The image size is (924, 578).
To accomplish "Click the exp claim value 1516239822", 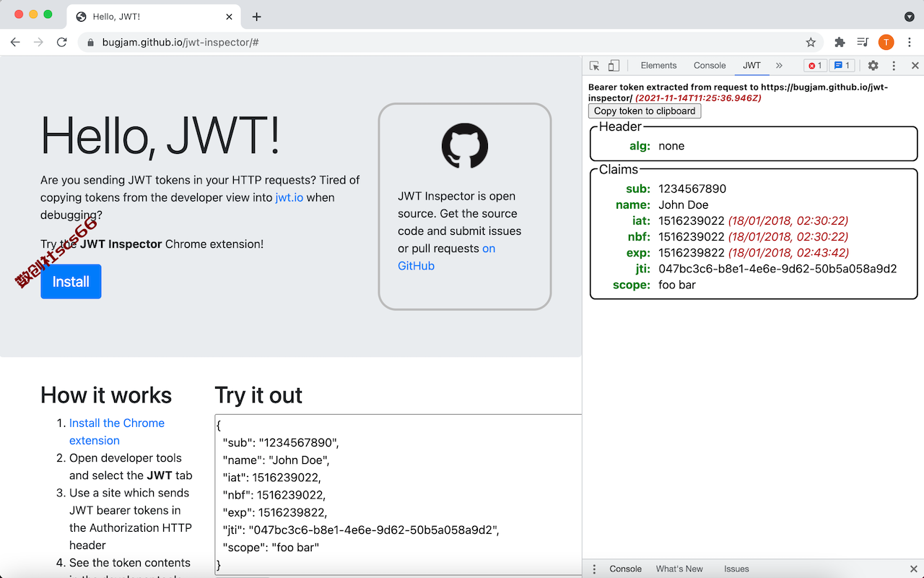I will tap(692, 253).
